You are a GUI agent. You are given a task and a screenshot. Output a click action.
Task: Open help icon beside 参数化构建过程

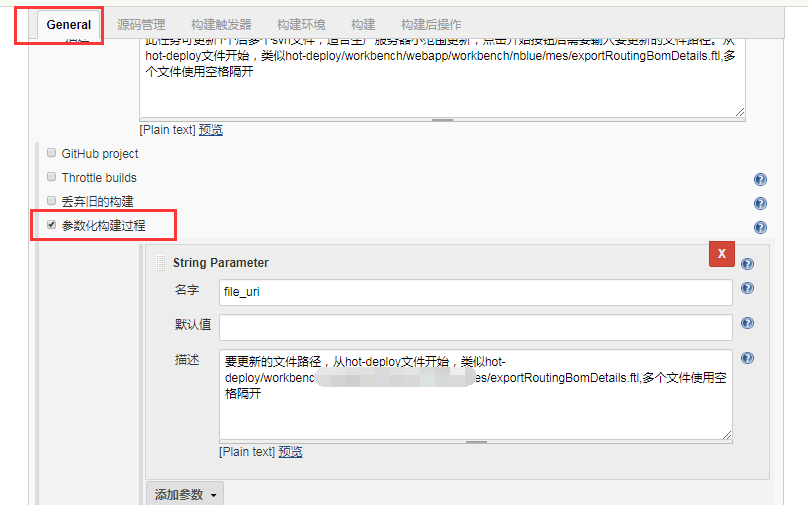760,228
